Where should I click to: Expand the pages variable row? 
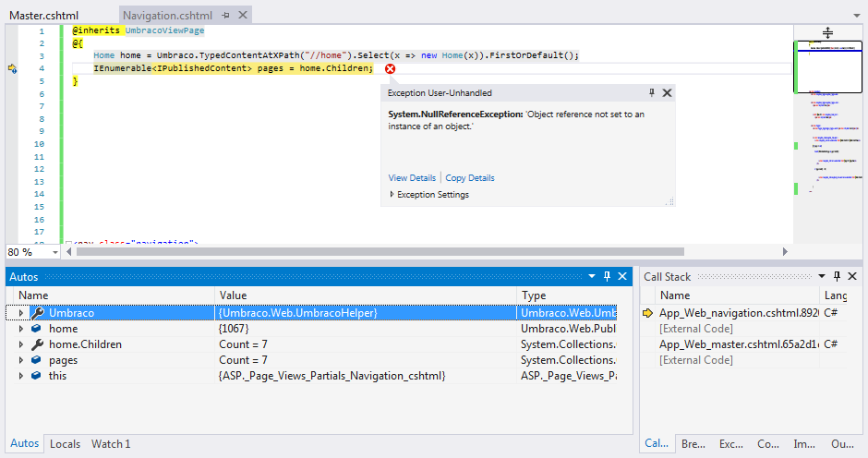21,360
